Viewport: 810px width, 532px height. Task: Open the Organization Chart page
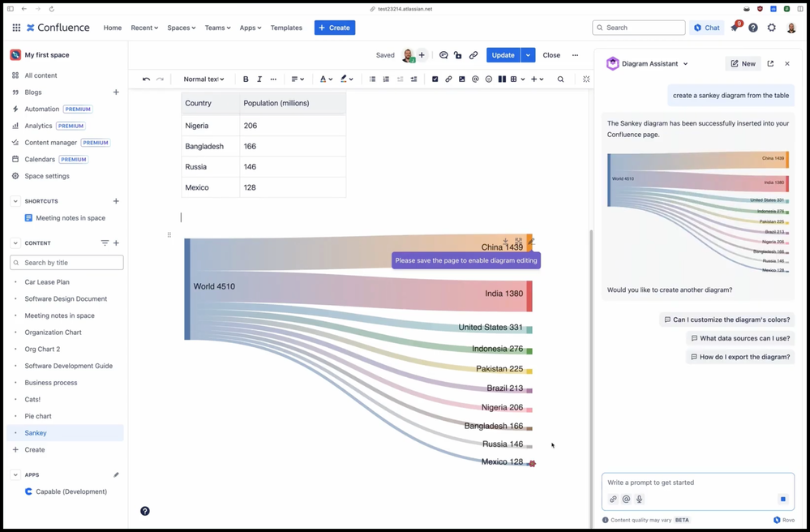pos(54,332)
